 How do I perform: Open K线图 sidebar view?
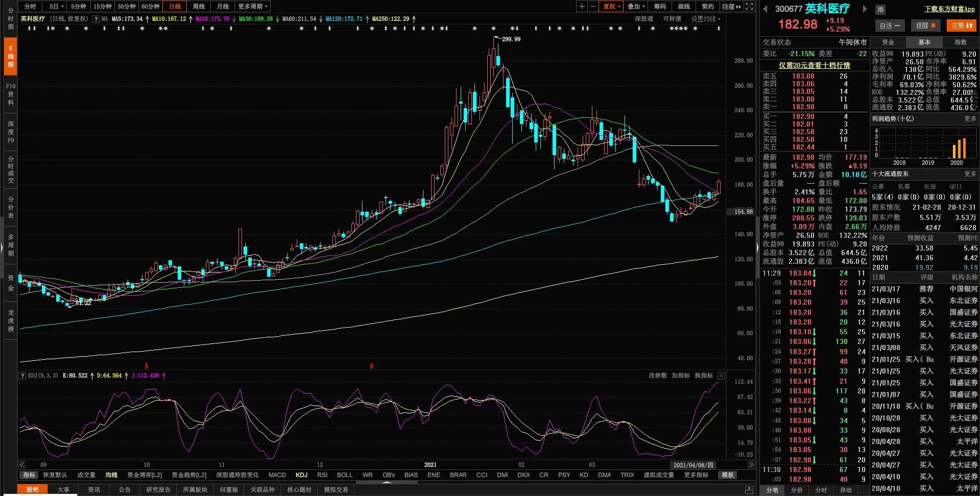click(11, 57)
